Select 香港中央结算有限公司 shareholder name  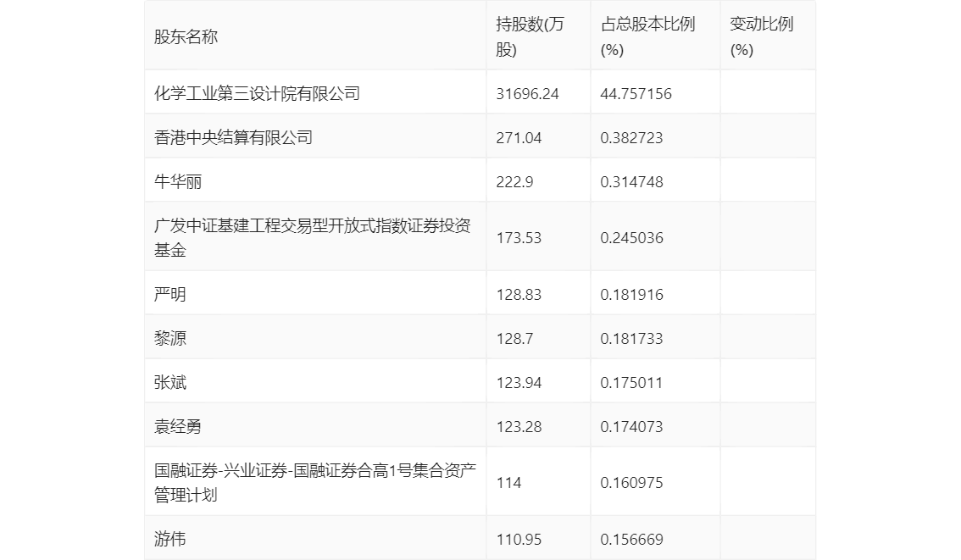[x=234, y=138]
